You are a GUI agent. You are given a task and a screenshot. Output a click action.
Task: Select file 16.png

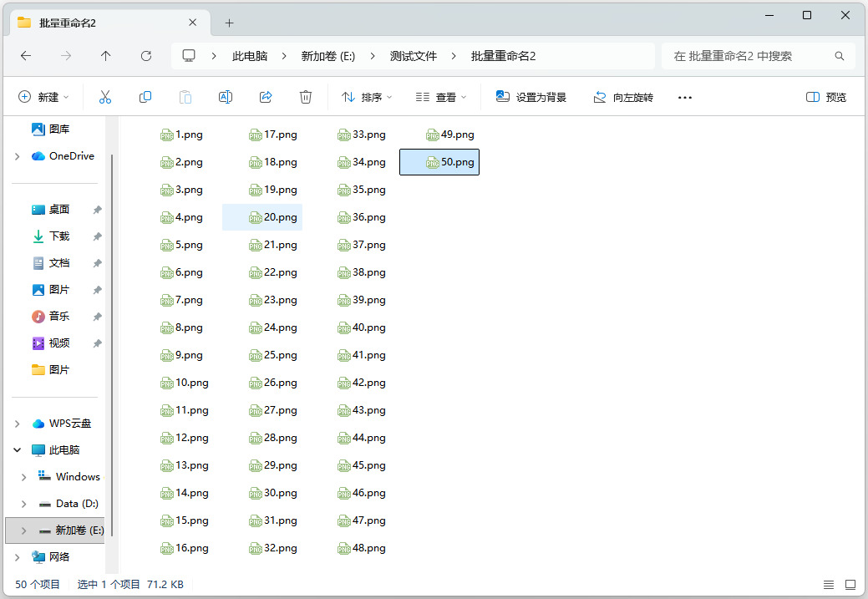tap(185, 548)
